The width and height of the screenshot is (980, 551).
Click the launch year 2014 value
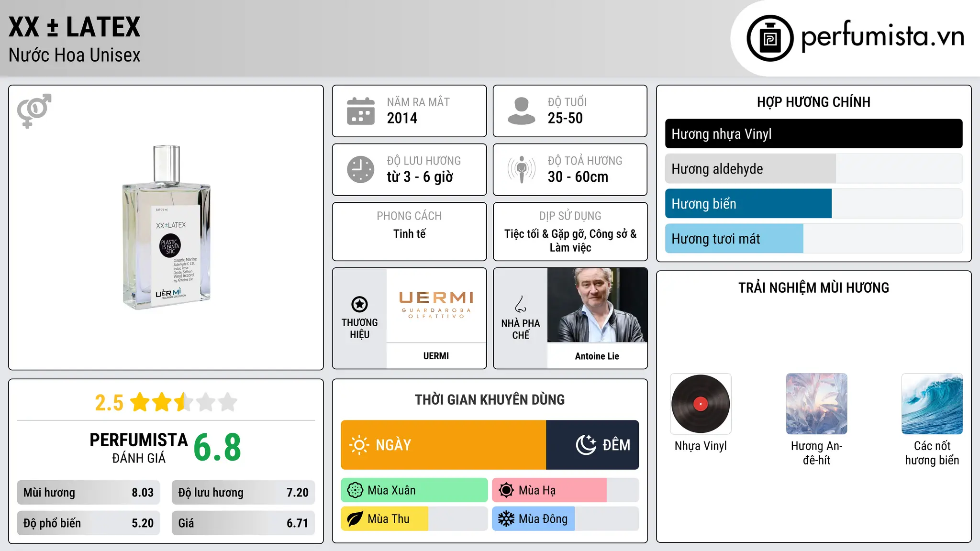tap(402, 118)
